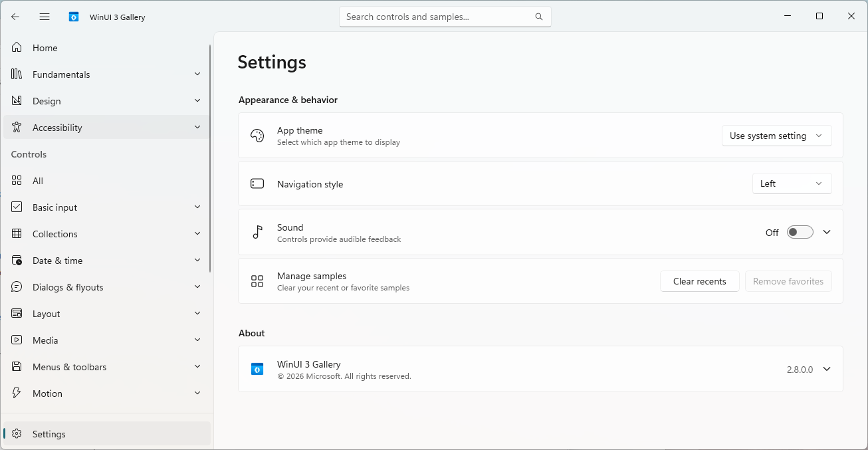The image size is (868, 450).
Task: Toggle the hamburger navigation menu icon
Action: click(x=45, y=17)
